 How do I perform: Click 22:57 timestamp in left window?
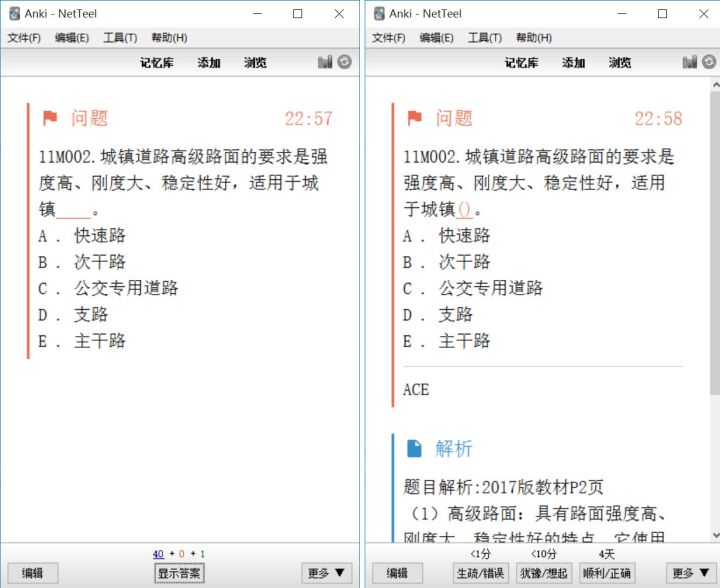(308, 118)
